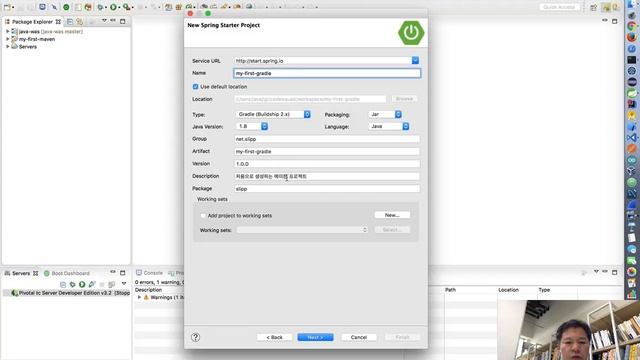Screen dimensions: 640x360
Task: Maximize the Problems panel
Action: [x=615, y=272]
